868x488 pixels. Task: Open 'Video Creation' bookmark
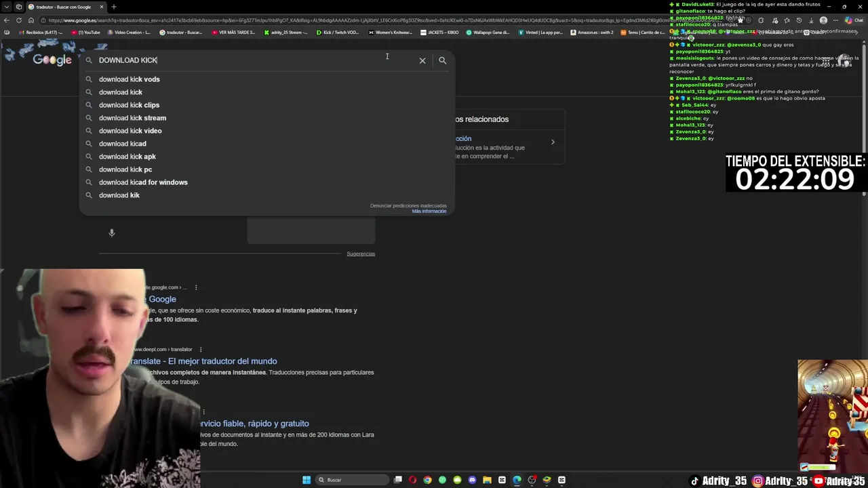[128, 32]
